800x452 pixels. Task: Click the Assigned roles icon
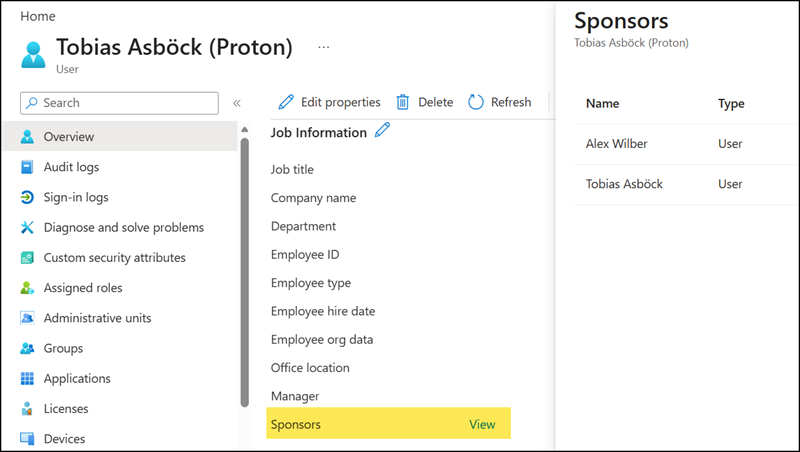[27, 288]
